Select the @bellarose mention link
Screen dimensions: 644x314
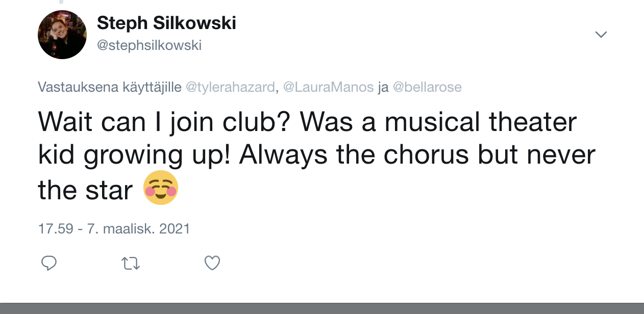point(426,87)
